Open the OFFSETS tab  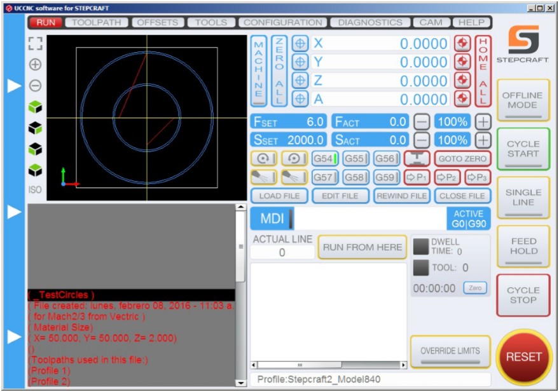pos(158,22)
